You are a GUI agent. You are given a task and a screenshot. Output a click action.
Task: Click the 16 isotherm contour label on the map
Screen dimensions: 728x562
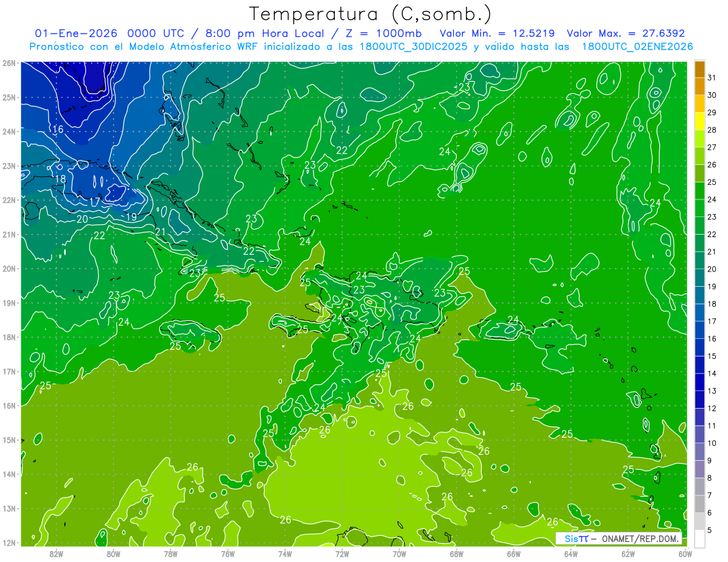pyautogui.click(x=58, y=129)
